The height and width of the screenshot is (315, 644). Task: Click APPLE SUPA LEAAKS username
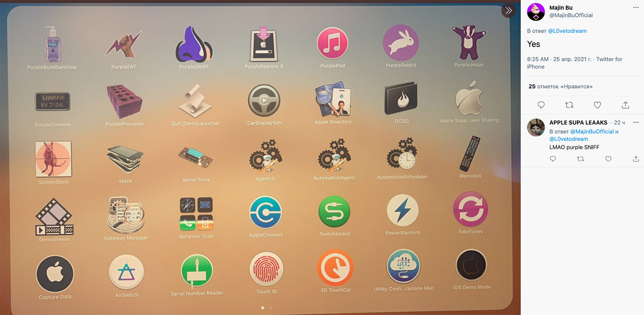578,122
